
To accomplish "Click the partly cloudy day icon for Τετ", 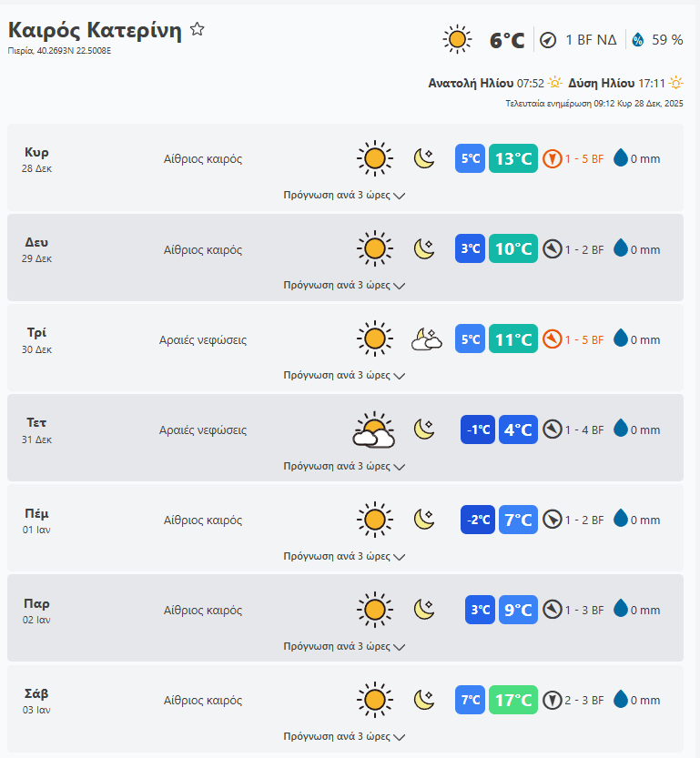I will click(x=373, y=430).
